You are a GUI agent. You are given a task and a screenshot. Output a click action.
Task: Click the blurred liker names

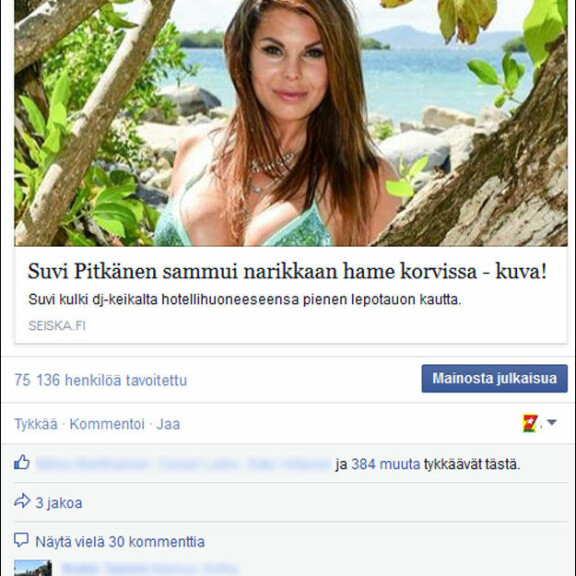click(183, 464)
